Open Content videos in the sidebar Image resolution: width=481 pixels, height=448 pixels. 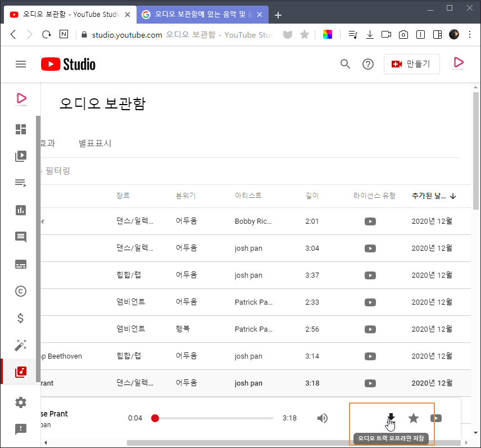click(21, 156)
